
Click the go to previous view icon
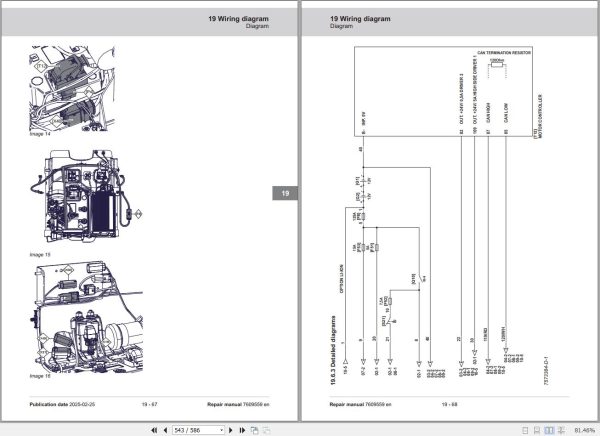coord(254,430)
